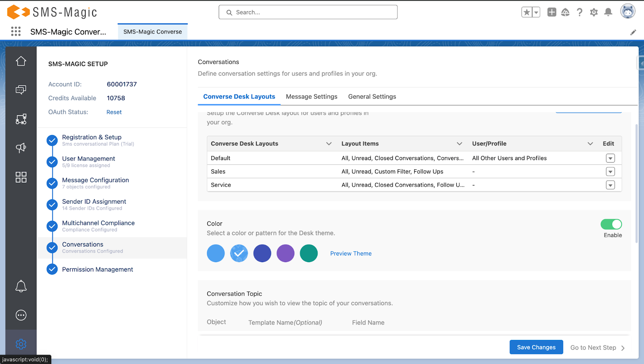This screenshot has height=364, width=644.
Task: Click the global actions plus icon
Action: (x=552, y=12)
